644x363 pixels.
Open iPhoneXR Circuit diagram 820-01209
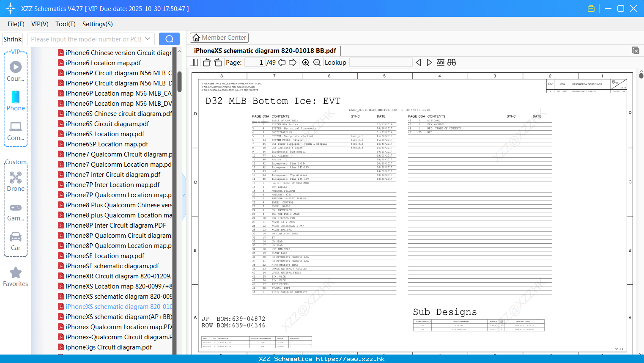click(x=118, y=276)
